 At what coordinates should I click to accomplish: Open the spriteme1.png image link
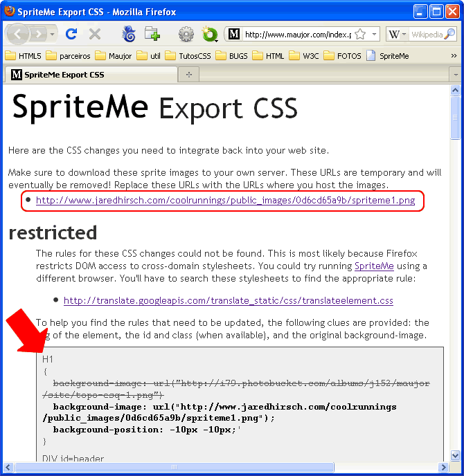[x=225, y=201]
